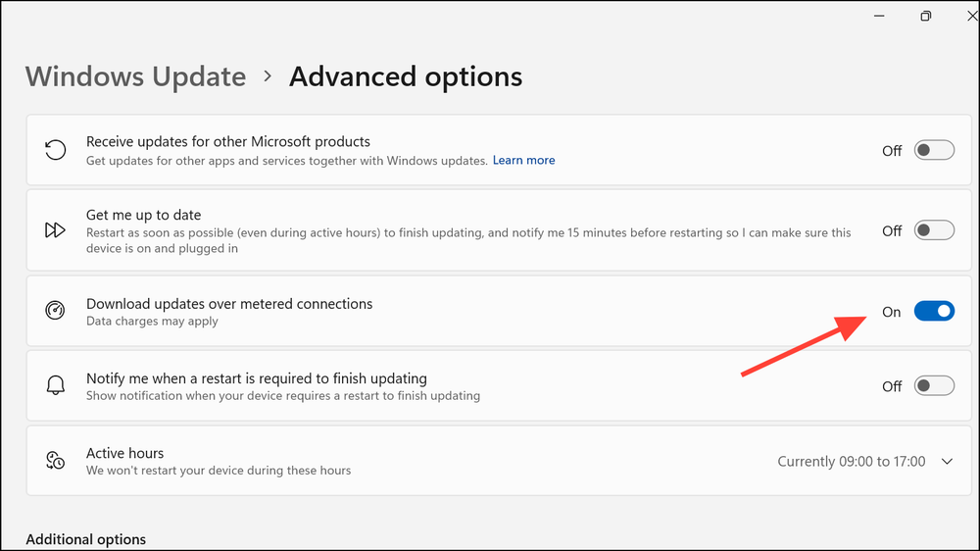Viewport: 980px width, 551px height.
Task: Expand the Active hours chevron
Action: tap(947, 461)
